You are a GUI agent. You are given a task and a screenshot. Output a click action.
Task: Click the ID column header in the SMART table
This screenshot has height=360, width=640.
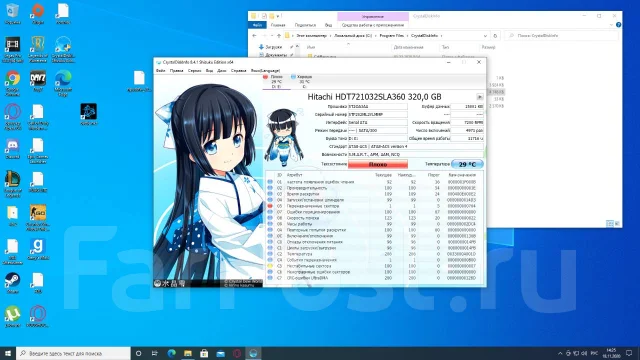pos(279,175)
